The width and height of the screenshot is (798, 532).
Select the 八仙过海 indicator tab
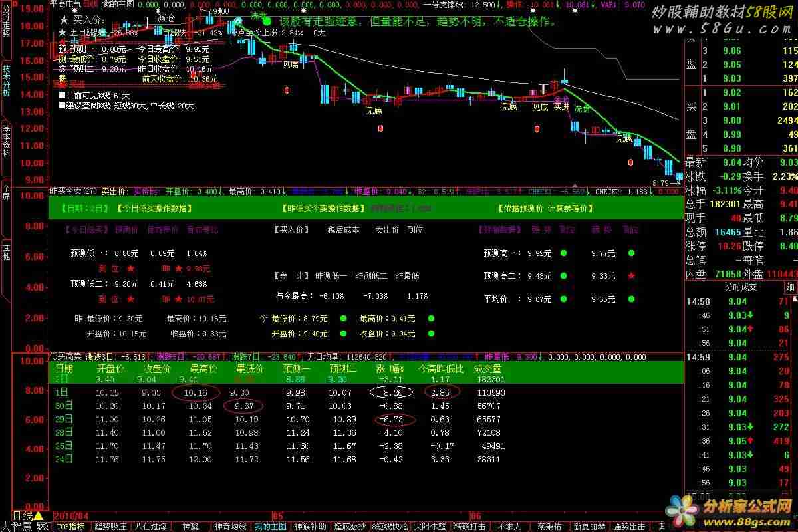(x=152, y=527)
